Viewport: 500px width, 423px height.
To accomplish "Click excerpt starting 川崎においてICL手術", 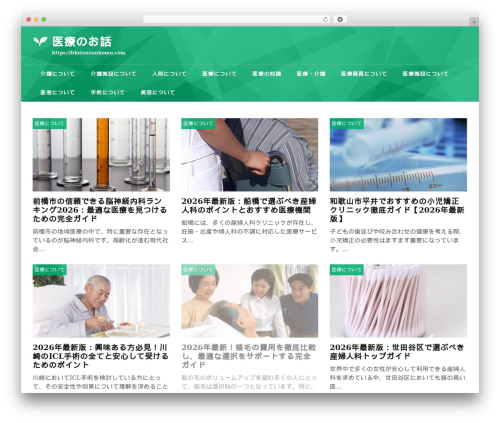I will (100, 382).
